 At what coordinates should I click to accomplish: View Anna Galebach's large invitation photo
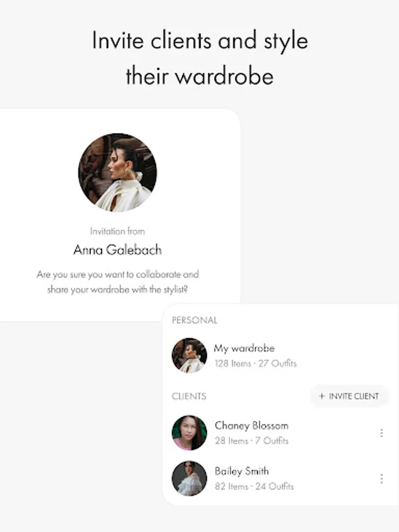coord(118,173)
